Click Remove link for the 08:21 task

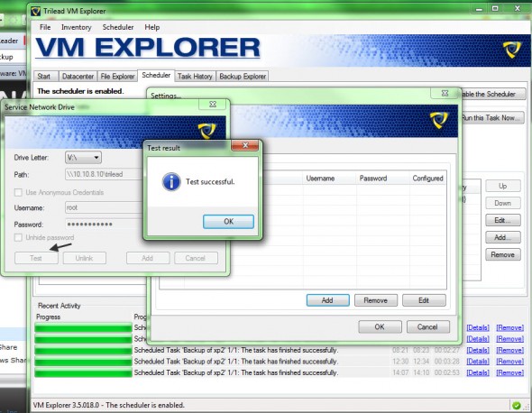coord(510,350)
